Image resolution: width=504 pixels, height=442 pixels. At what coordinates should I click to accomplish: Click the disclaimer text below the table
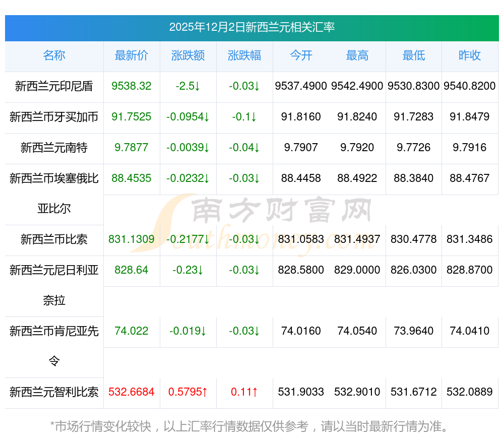click(x=249, y=426)
